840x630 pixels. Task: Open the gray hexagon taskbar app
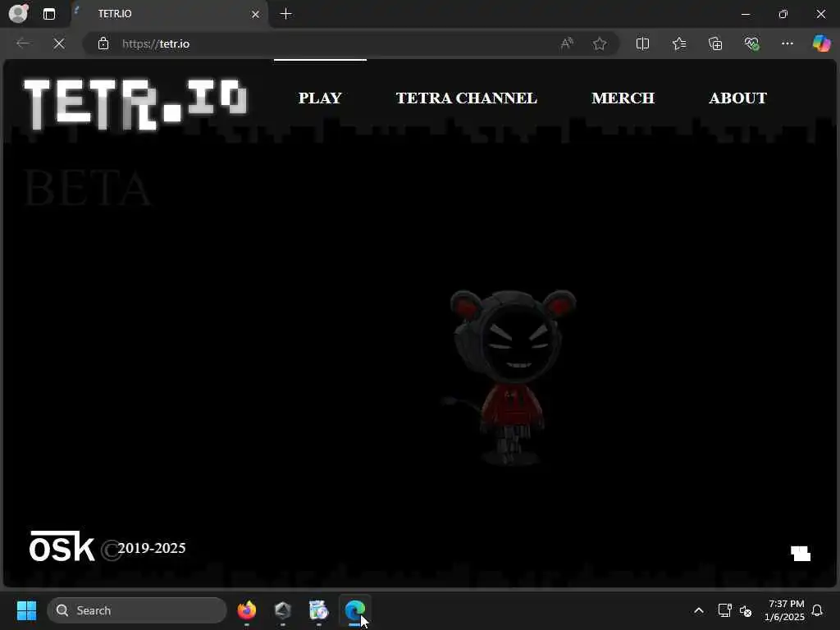tap(283, 610)
